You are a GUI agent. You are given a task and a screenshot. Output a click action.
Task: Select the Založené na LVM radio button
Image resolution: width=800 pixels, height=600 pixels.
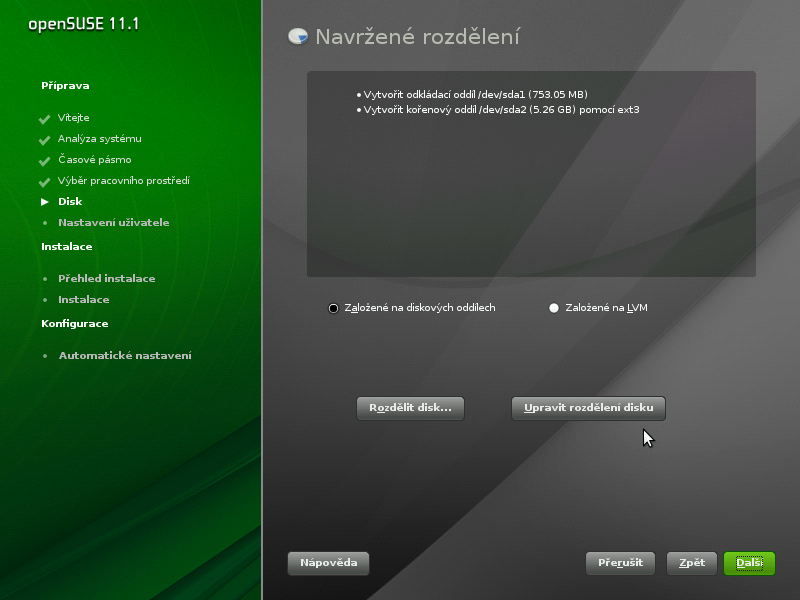[554, 308]
